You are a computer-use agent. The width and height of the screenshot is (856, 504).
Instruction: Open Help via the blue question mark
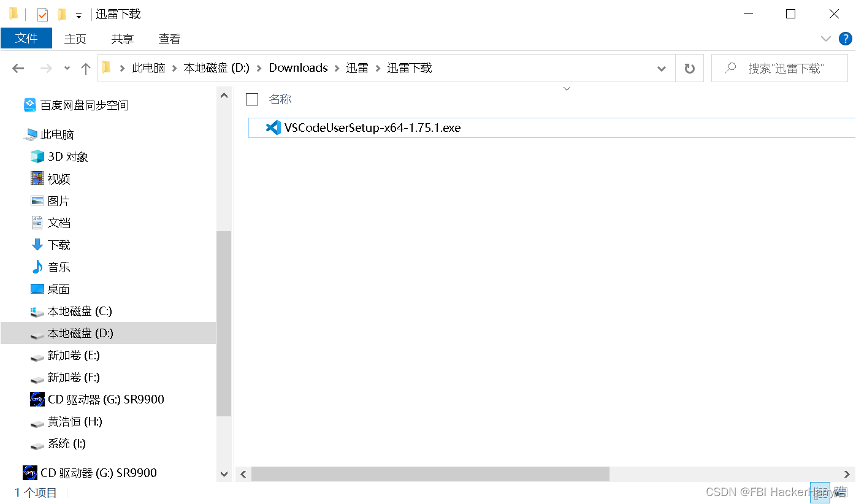[x=845, y=38]
